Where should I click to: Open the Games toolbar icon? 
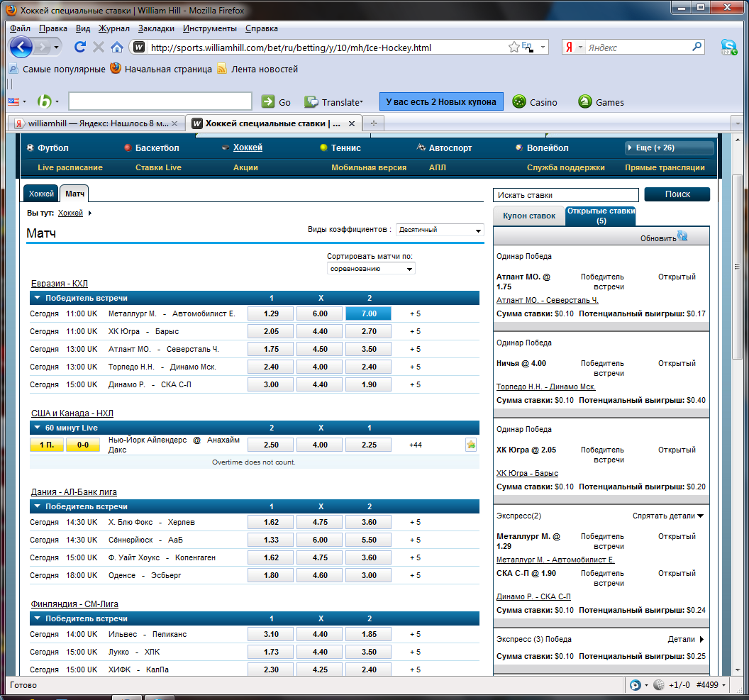[585, 101]
